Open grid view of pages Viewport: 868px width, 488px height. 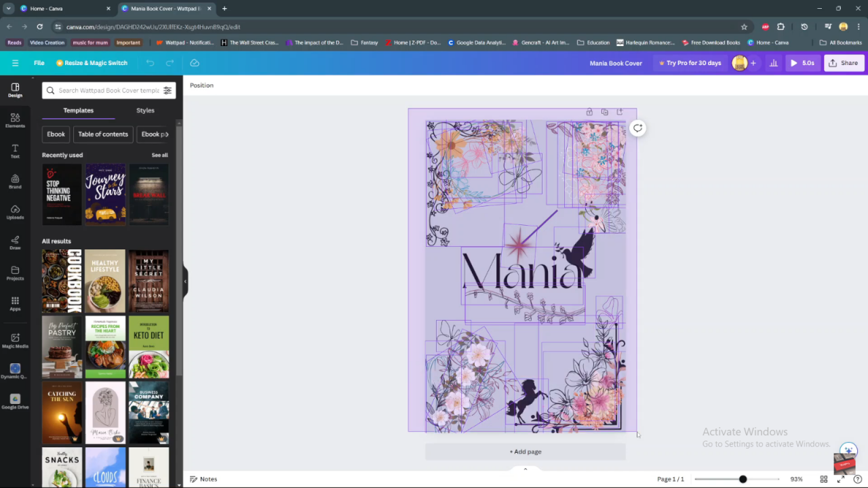pyautogui.click(x=824, y=479)
